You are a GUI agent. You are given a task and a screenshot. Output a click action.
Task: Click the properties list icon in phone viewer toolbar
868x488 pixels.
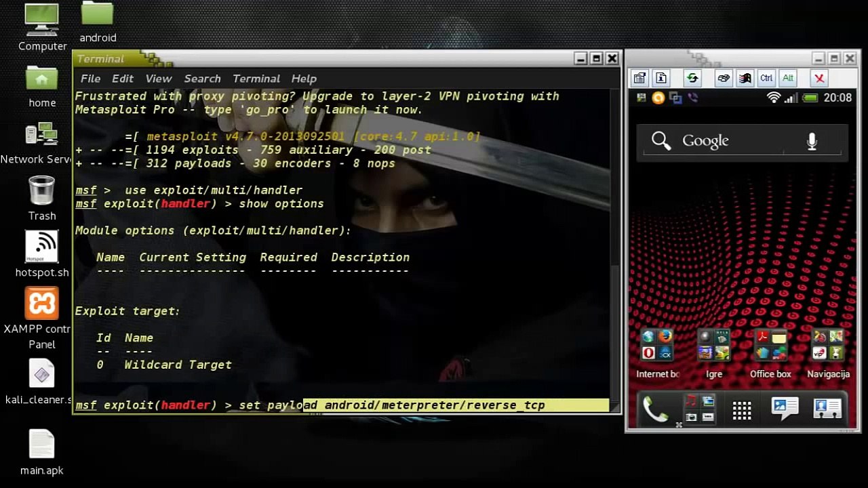(639, 78)
